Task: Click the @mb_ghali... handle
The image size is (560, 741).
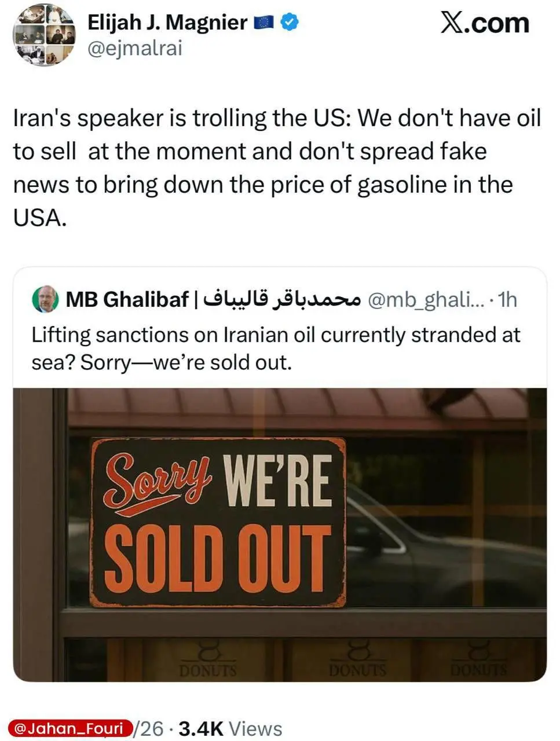Action: 427,299
